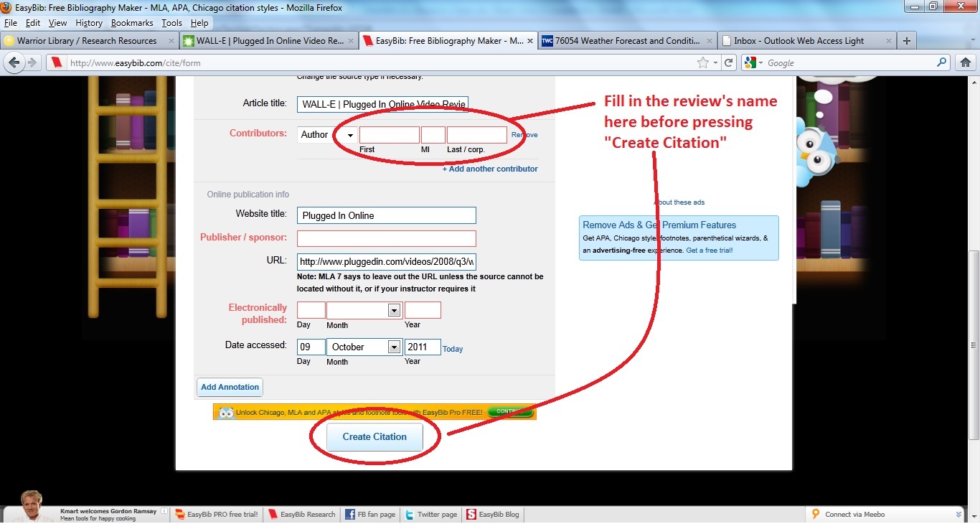Switch to WALL-E Plugged In tab
Viewport: 980px width, 524px height.
click(267, 41)
